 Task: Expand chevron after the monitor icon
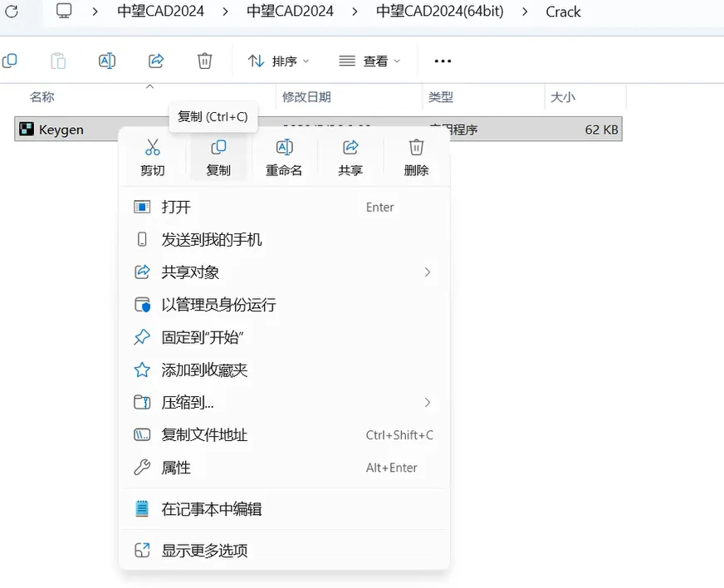click(95, 12)
